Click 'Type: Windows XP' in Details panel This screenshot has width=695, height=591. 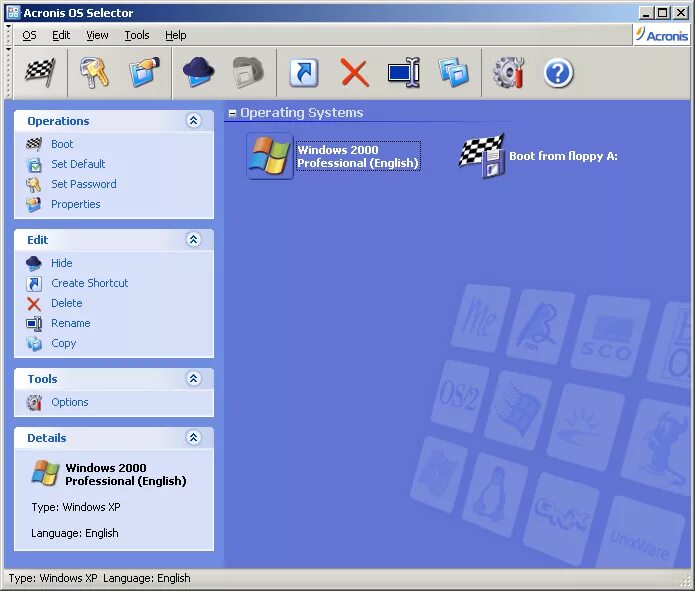tap(76, 507)
